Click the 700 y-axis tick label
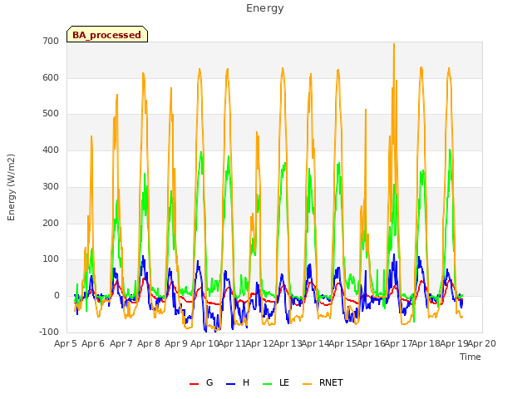 (x=51, y=41)
